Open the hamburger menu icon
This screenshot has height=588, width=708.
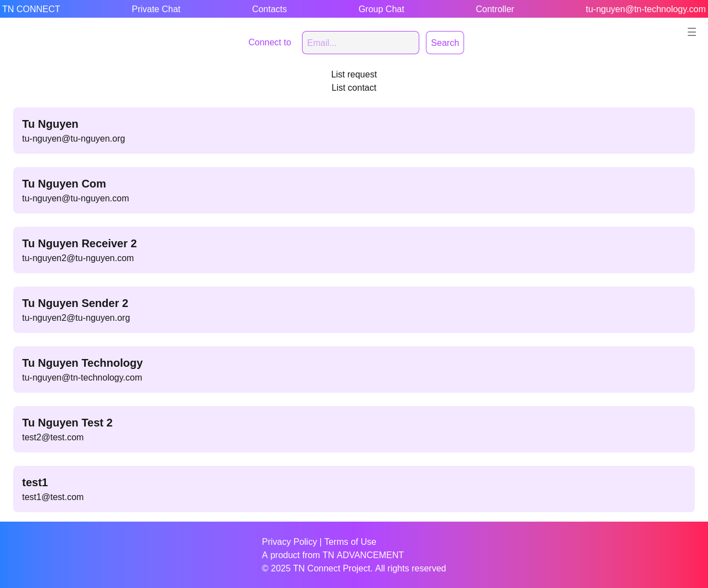click(691, 32)
